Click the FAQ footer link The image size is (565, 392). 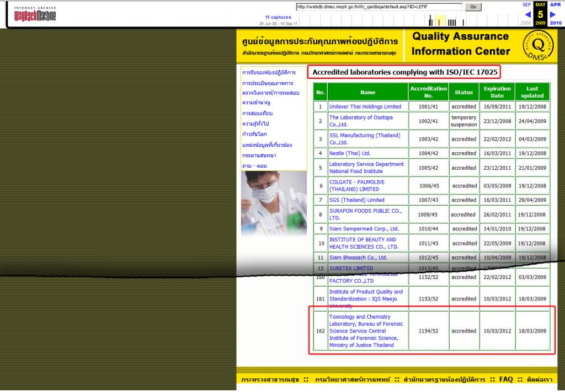[x=506, y=379]
